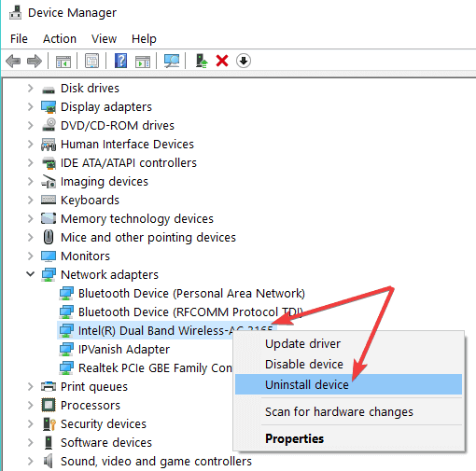Click the round down-arrow toolbar icon
Screen dimensions: 476x471
[x=244, y=61]
